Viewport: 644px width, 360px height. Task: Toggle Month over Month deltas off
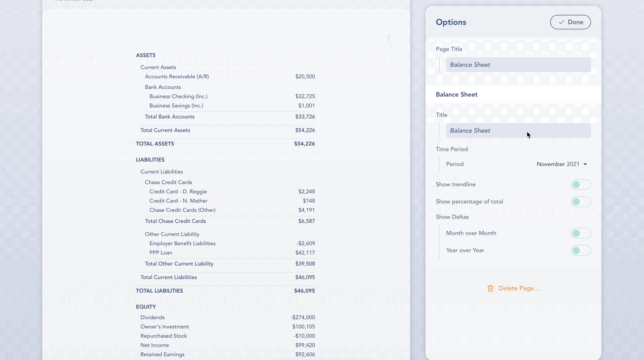580,233
